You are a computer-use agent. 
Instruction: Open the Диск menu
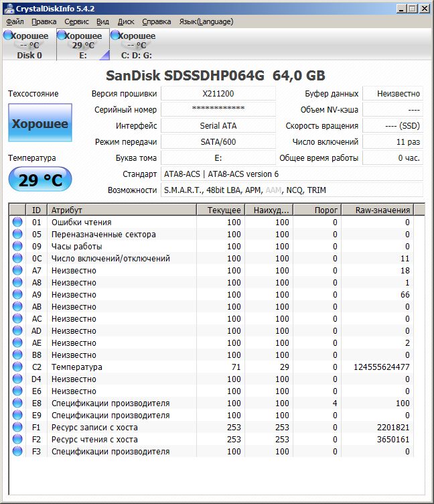tap(126, 21)
